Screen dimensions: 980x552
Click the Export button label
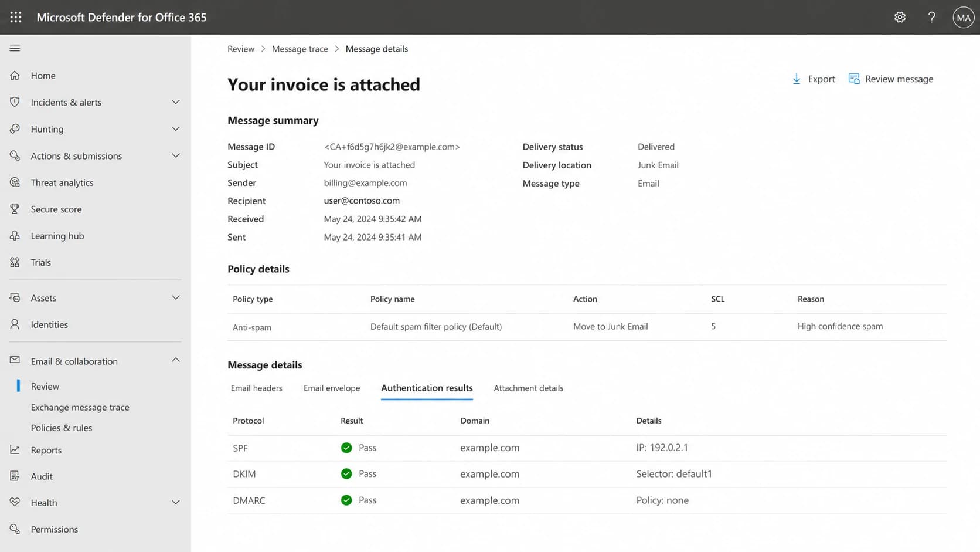point(821,79)
